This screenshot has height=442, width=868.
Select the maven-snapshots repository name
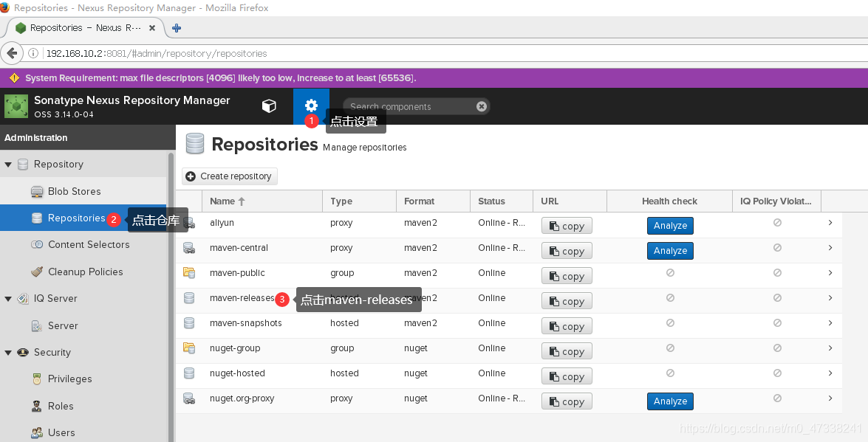pyautogui.click(x=246, y=323)
